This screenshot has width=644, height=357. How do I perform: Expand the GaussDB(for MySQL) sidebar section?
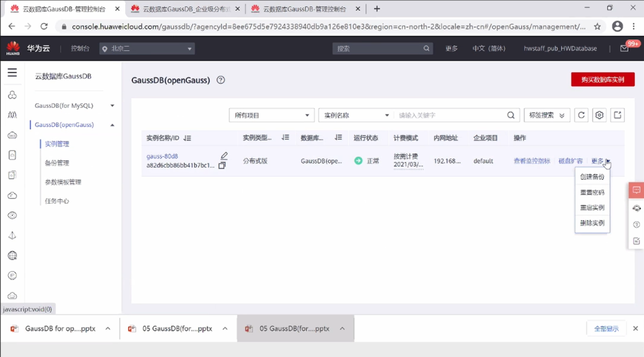point(112,106)
